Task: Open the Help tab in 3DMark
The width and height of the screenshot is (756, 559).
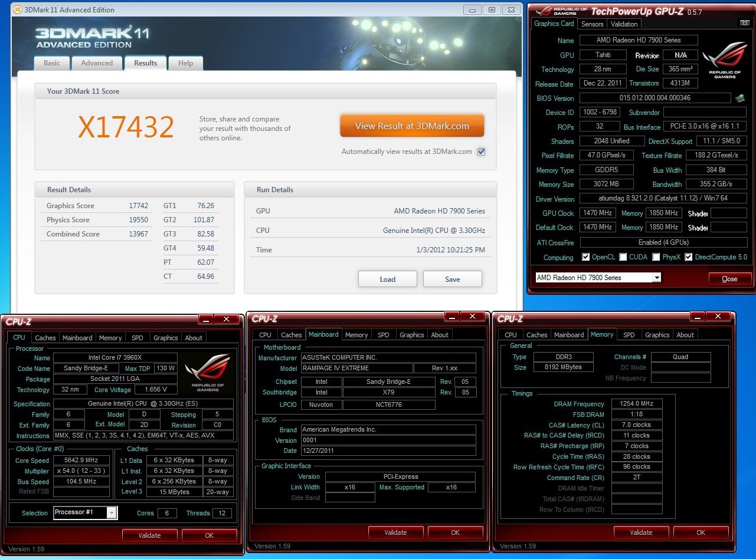Action: coord(185,63)
